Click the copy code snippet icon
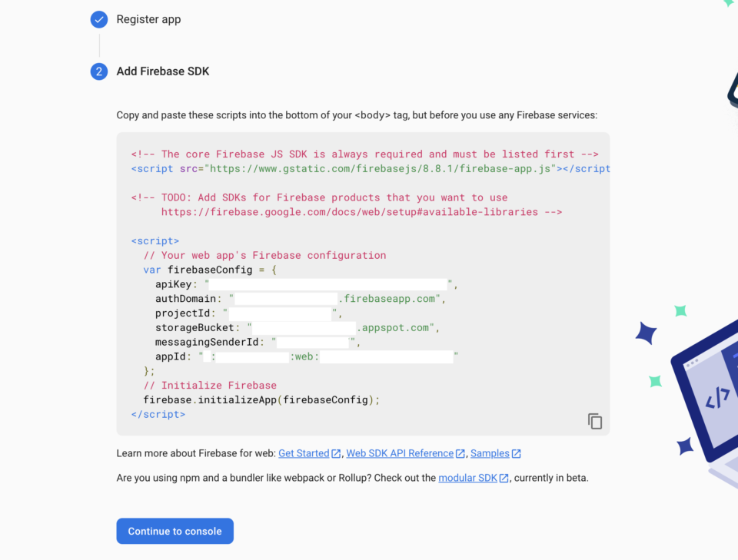 click(x=594, y=421)
